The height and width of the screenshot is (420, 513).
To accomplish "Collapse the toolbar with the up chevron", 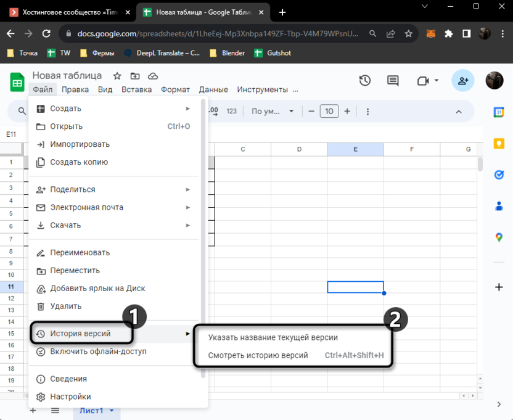I will (459, 112).
